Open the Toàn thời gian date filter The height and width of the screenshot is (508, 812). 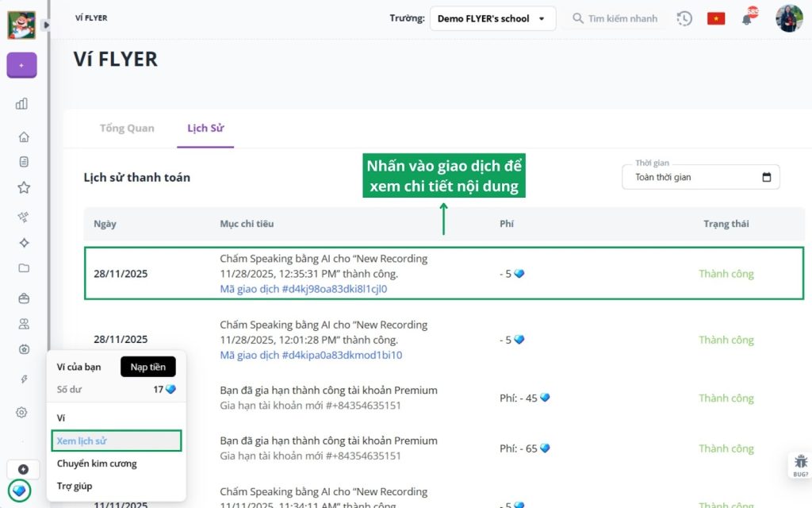[x=701, y=177]
